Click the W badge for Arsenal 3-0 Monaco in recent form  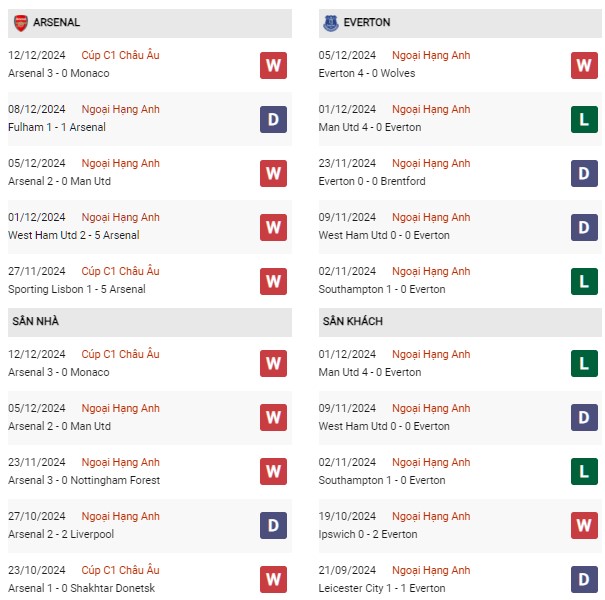273,65
